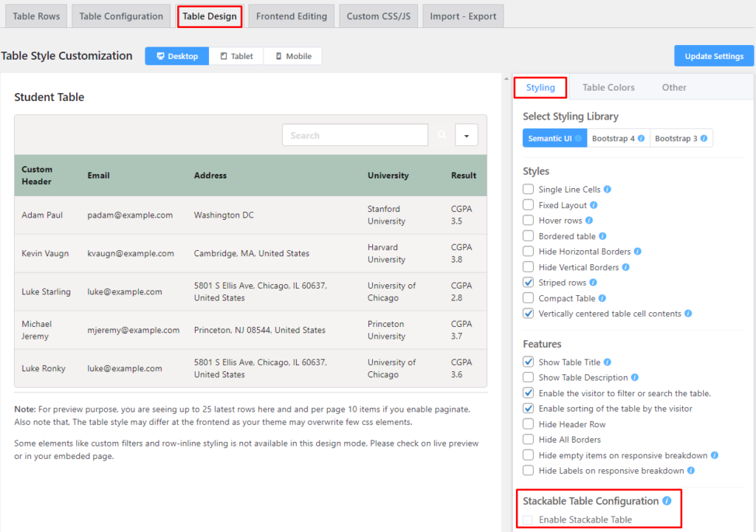Screen dimensions: 756x532
Task: Click the search magnifier icon in table preview
Action: coord(441,136)
